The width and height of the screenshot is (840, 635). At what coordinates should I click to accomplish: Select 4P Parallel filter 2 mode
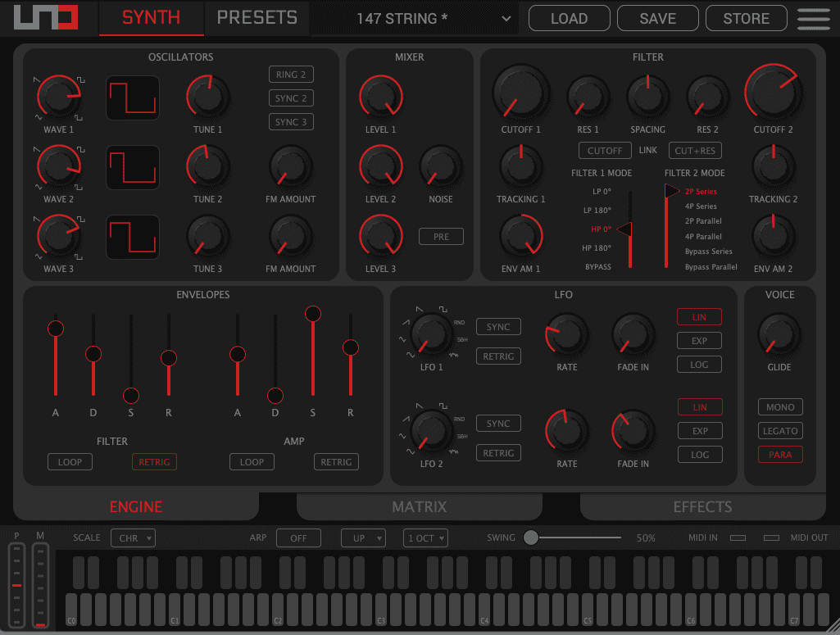(x=703, y=236)
